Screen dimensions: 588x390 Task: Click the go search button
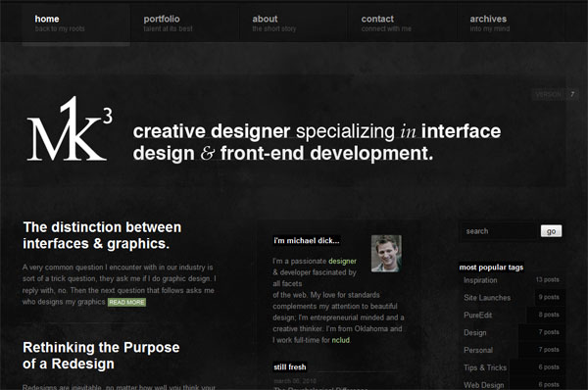pos(551,231)
